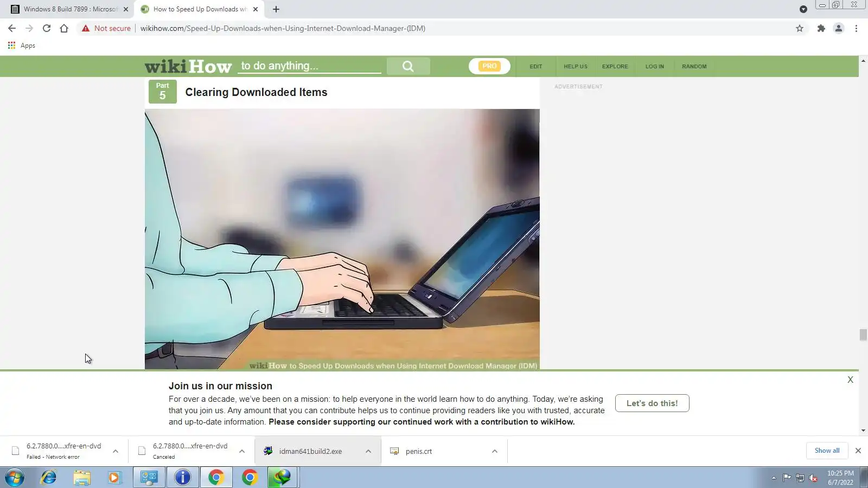Open the Chrome three-dot menu

[x=857, y=28]
